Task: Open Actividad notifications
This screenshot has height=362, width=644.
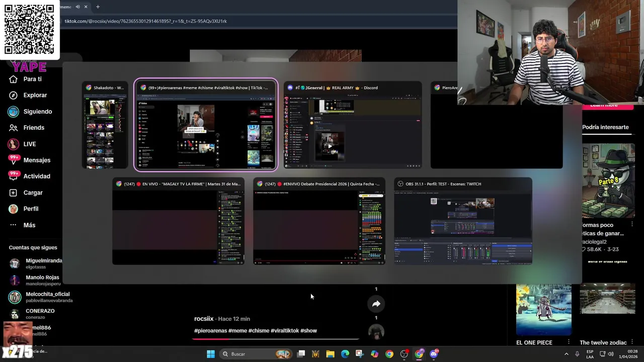Action: [x=29, y=176]
